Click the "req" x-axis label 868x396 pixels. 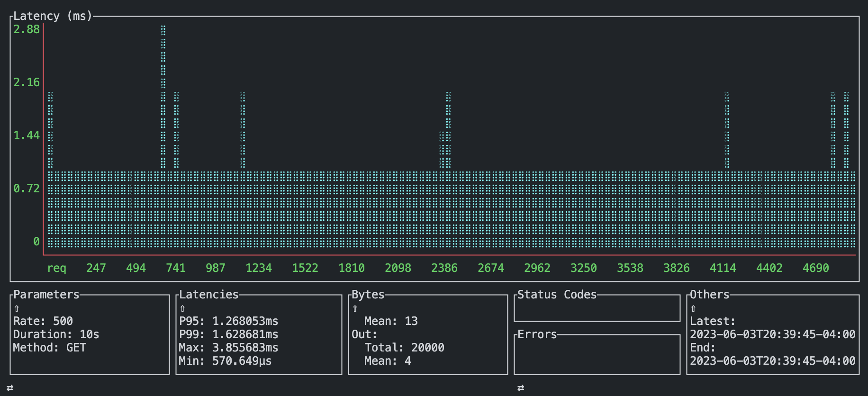click(x=57, y=268)
